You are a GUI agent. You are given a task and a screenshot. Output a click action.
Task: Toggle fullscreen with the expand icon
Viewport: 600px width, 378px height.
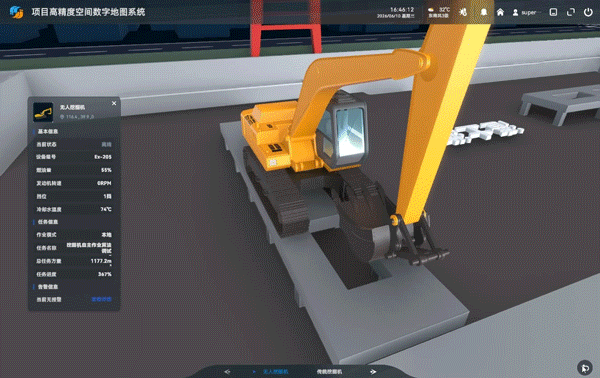571,12
